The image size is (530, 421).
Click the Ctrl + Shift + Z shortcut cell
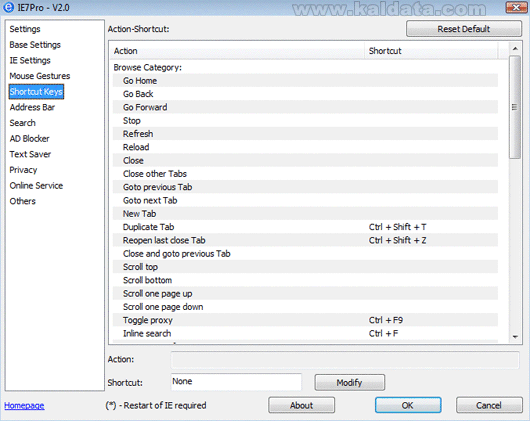click(398, 240)
